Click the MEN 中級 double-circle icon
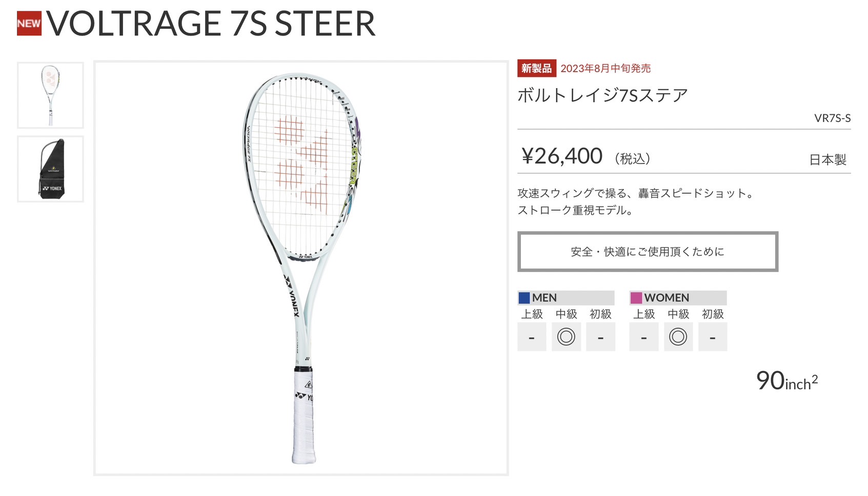Screen dimensions: 868x496 [x=566, y=337]
